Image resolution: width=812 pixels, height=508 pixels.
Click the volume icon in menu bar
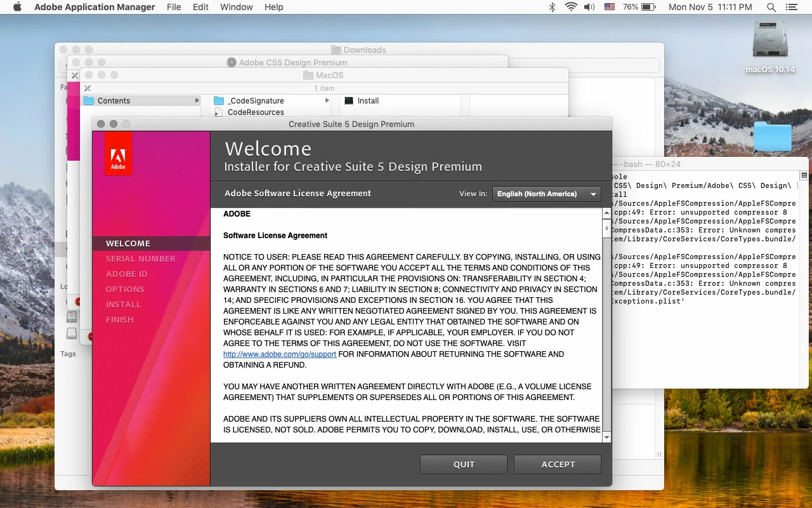tap(589, 7)
